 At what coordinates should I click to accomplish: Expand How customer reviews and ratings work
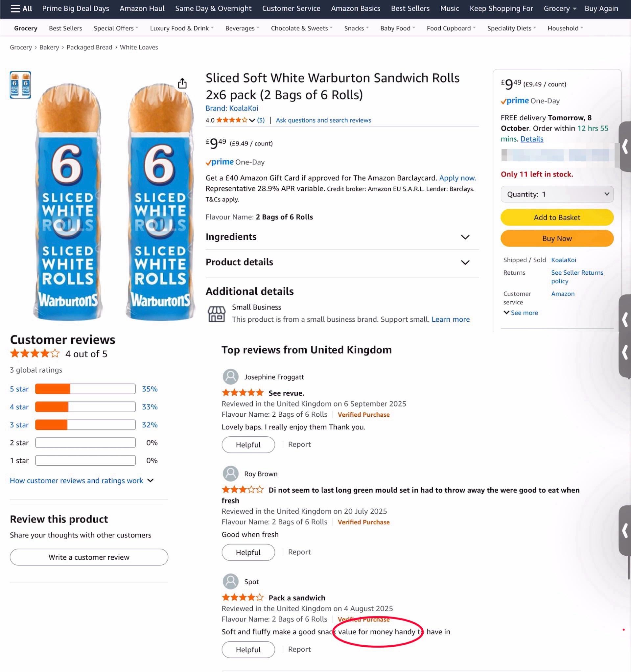tap(82, 480)
